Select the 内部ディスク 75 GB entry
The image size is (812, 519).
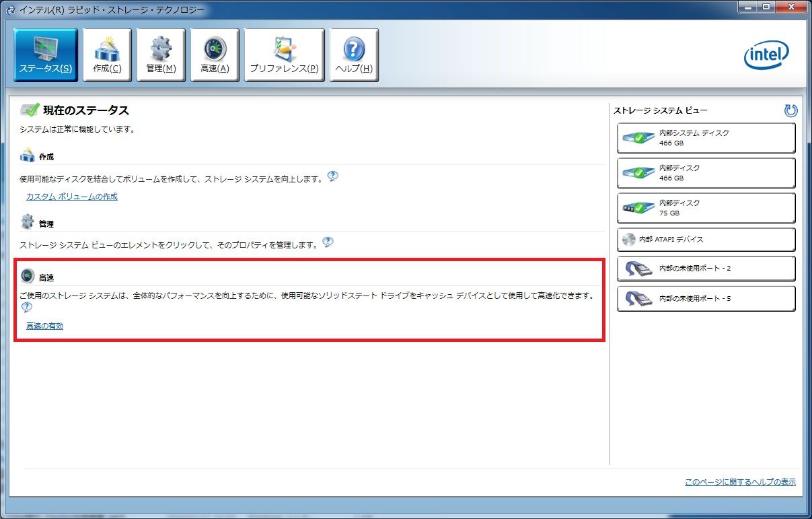coord(706,208)
